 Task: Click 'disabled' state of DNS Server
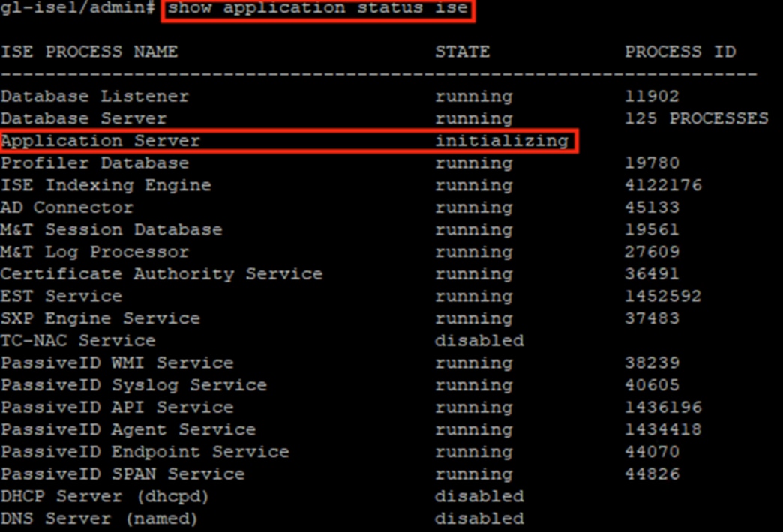point(479,519)
